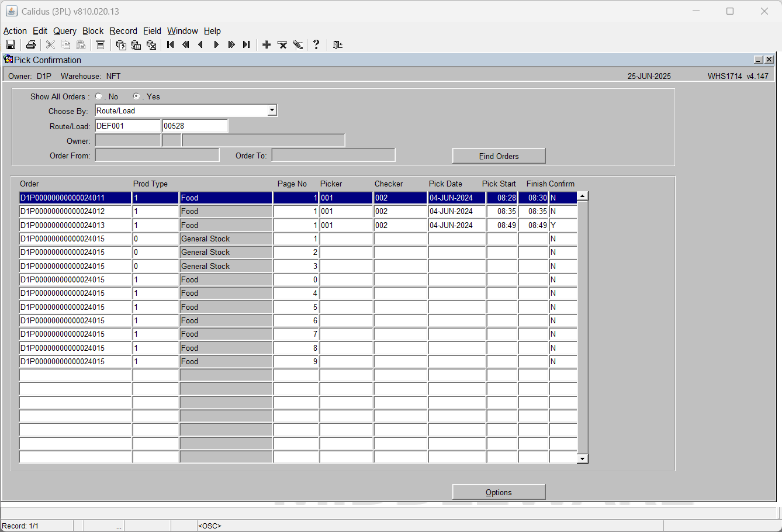Click the Print icon in toolbar
The height and width of the screenshot is (532, 782).
[31, 45]
